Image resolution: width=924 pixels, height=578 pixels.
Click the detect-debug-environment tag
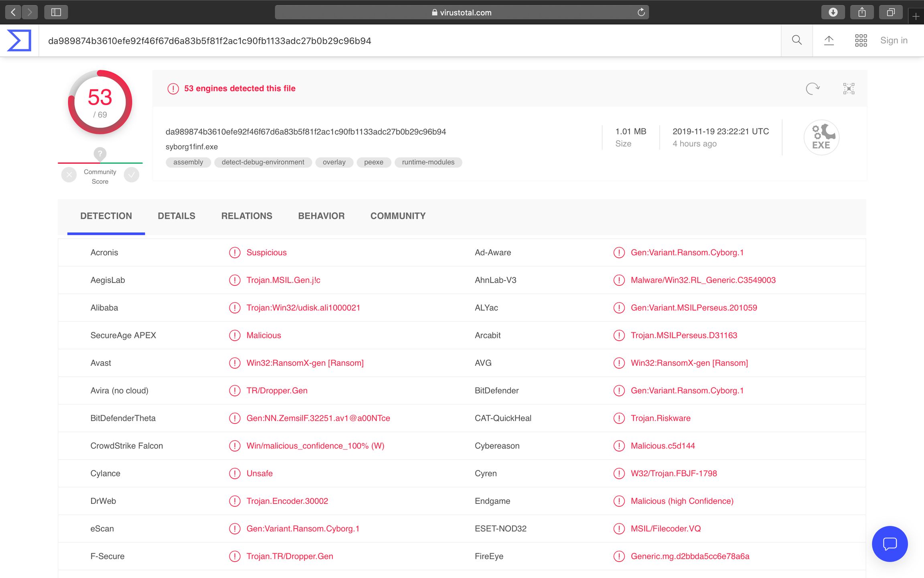263,162
